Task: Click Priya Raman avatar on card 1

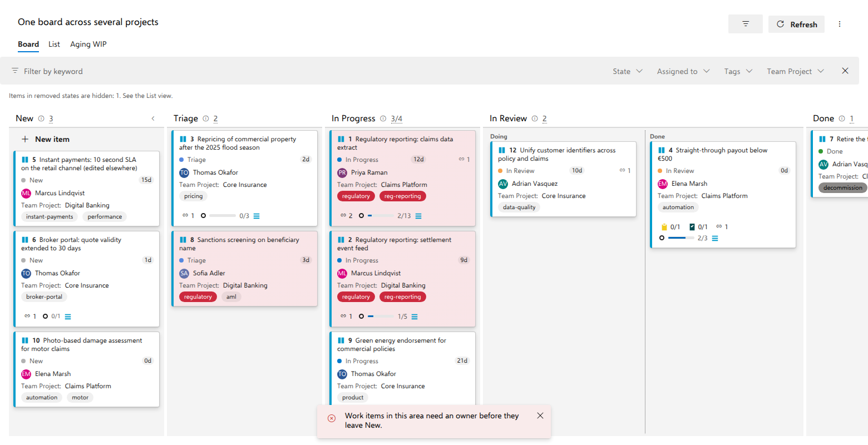Action: [x=342, y=172]
